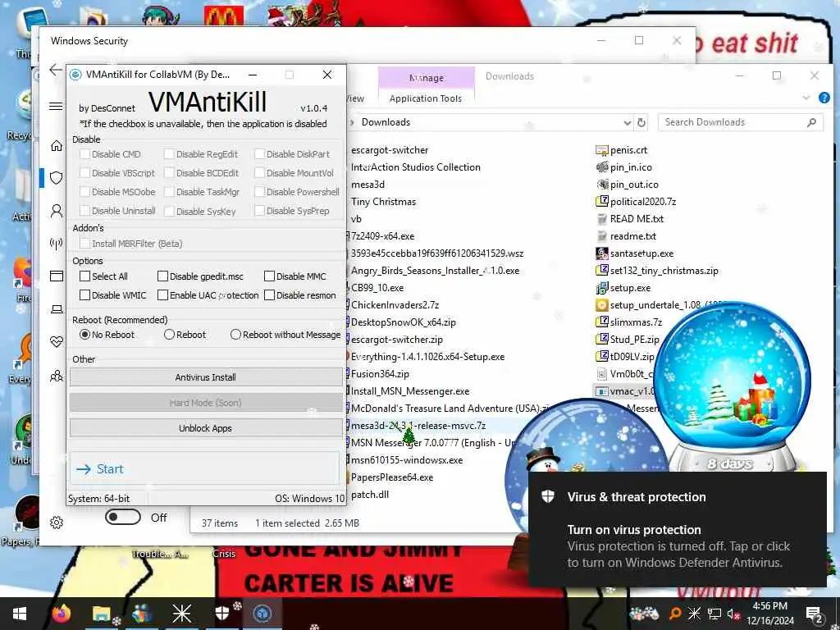This screenshot has height=630, width=840.
Task: Open Firefox from taskbar
Action: pos(62,614)
